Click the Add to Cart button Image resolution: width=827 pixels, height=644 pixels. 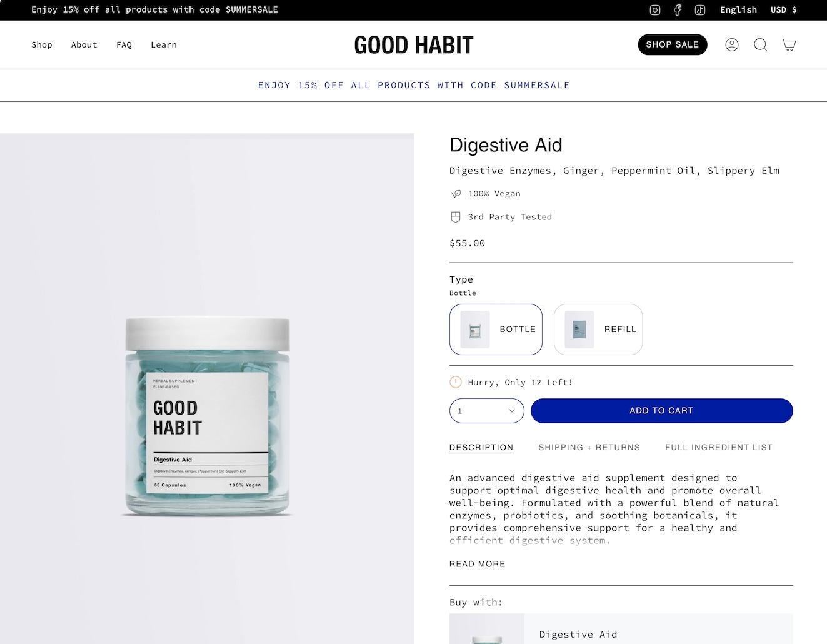pos(661,411)
